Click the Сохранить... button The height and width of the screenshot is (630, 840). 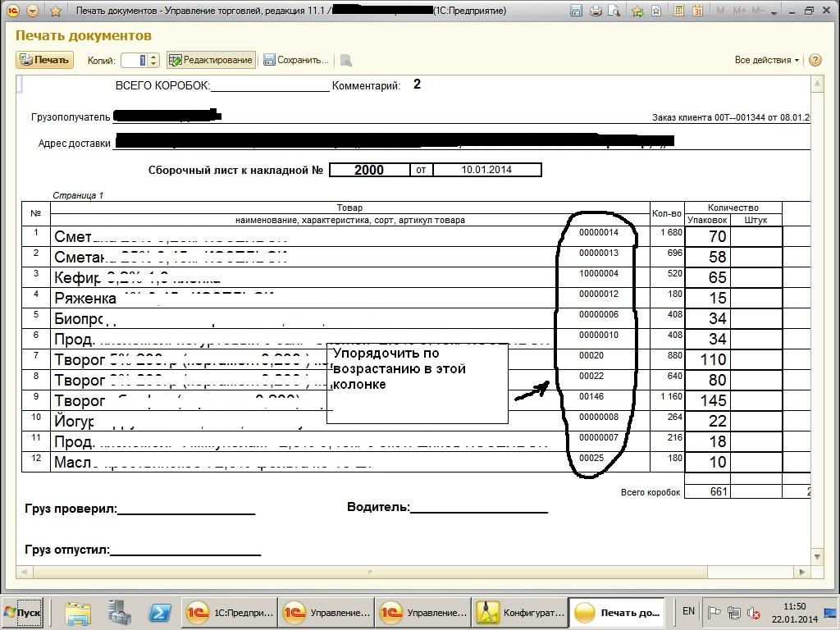coord(295,60)
